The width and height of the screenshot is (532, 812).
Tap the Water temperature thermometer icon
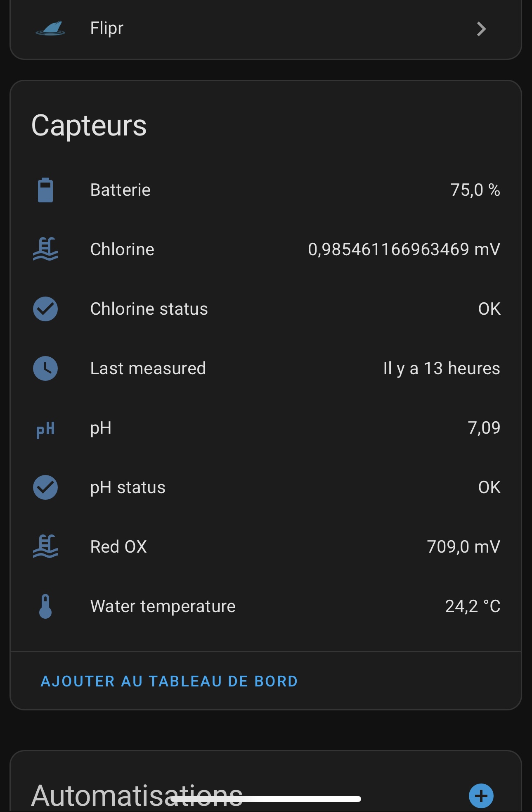[45, 606]
